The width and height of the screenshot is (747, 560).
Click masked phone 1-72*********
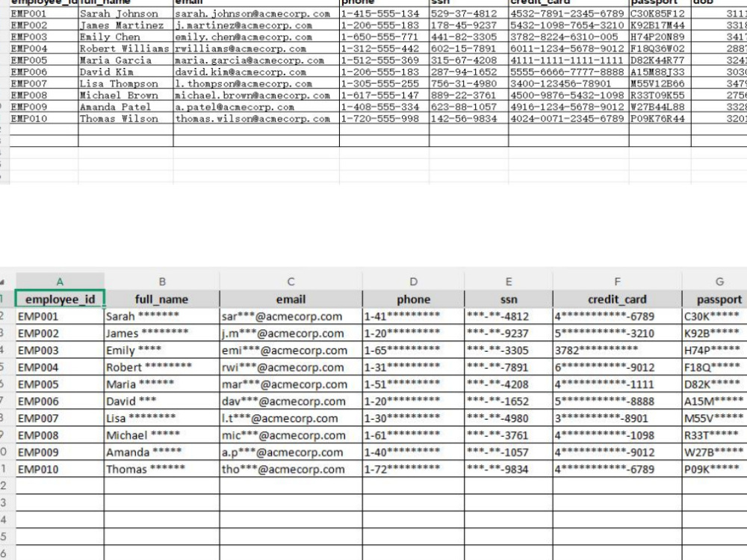tap(413, 469)
